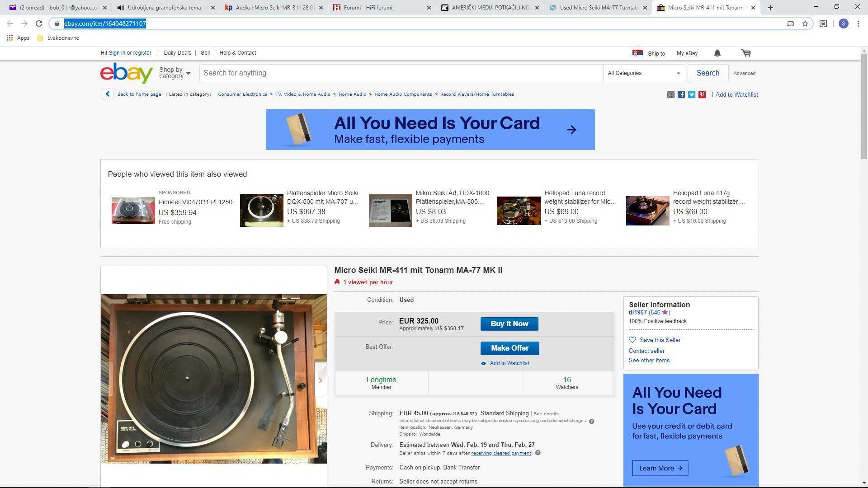This screenshot has width=868, height=488.
Task: Click the cast/media icon in address bar
Action: [x=790, y=23]
